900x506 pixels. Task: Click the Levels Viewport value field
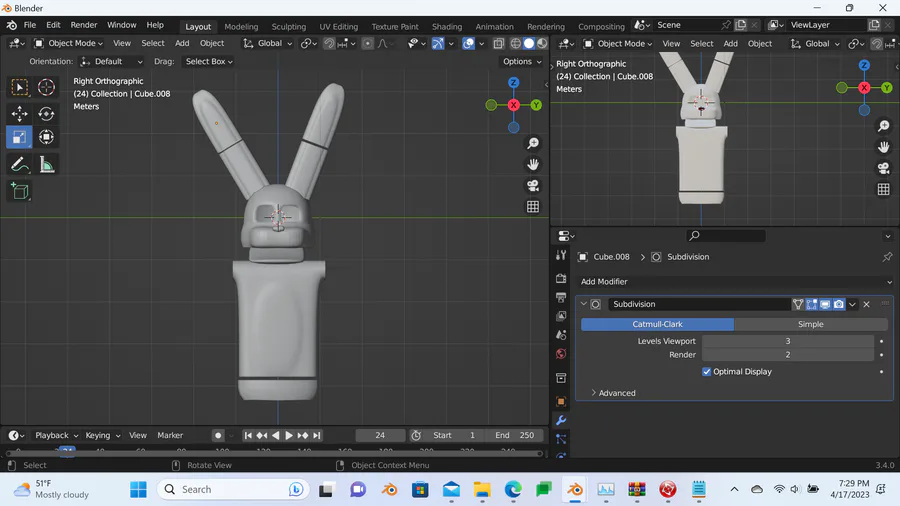[x=787, y=341]
